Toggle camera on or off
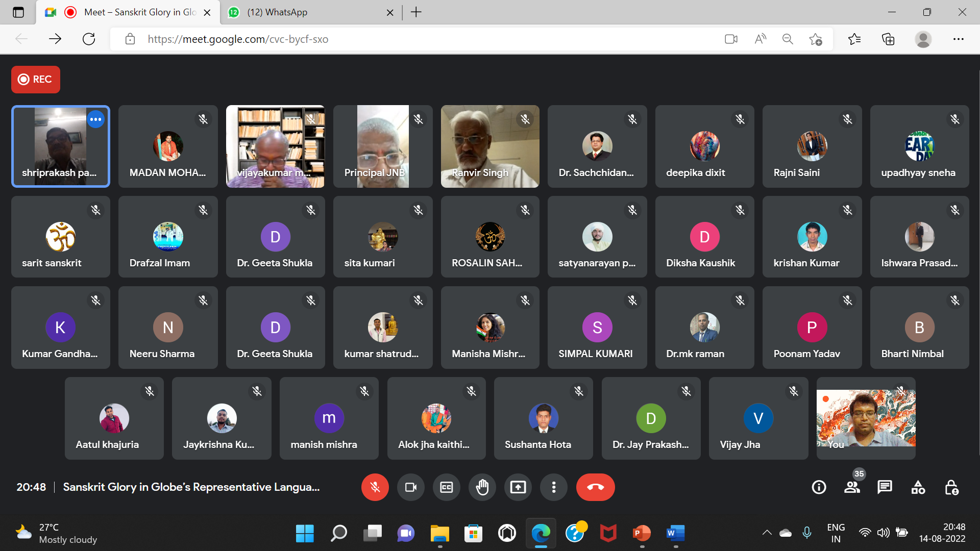Screen dimensions: 980x551 [410, 487]
